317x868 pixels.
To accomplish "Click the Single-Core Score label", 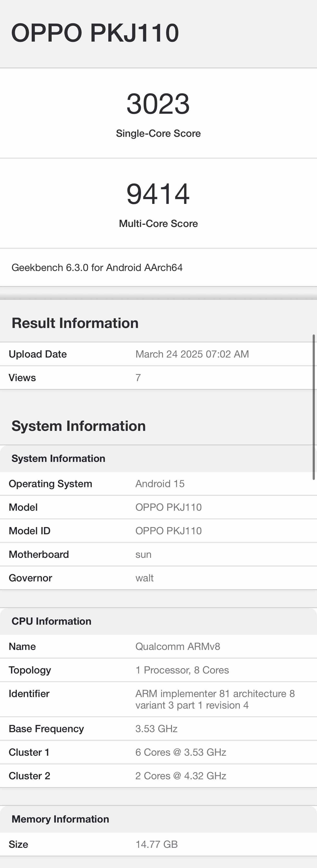I will pyautogui.click(x=158, y=133).
